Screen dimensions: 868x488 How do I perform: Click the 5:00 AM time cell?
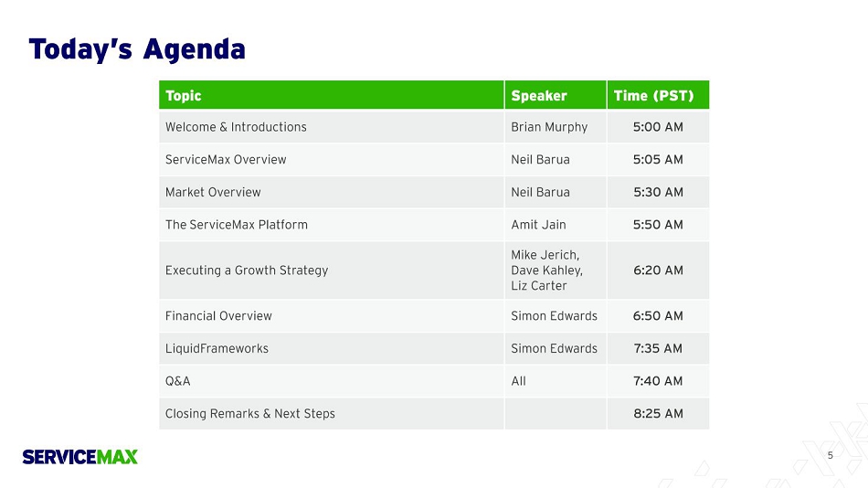click(x=658, y=127)
